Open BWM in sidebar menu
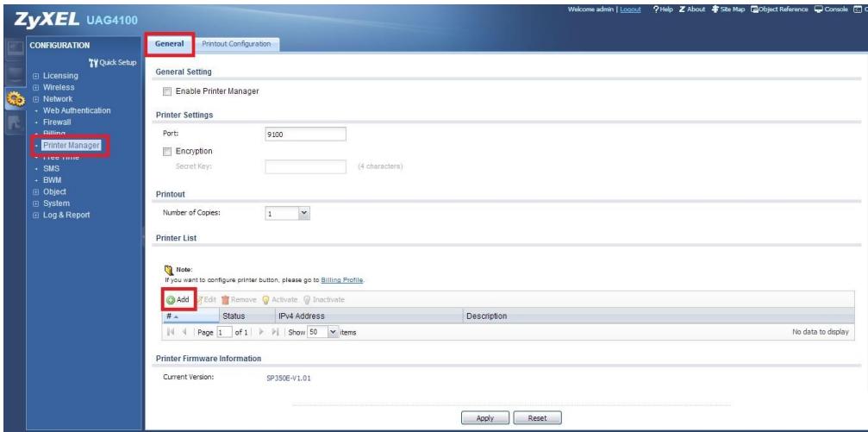868x432 pixels. pyautogui.click(x=52, y=180)
